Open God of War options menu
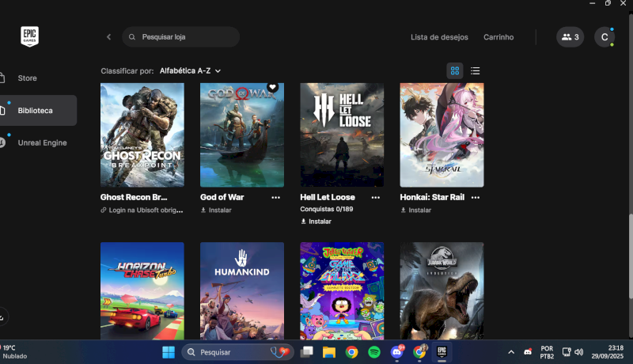The height and width of the screenshot is (364, 633). (x=275, y=197)
